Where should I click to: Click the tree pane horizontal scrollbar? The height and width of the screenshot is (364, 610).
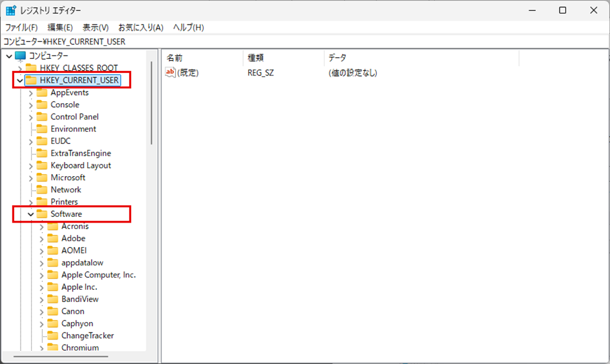pos(61,356)
